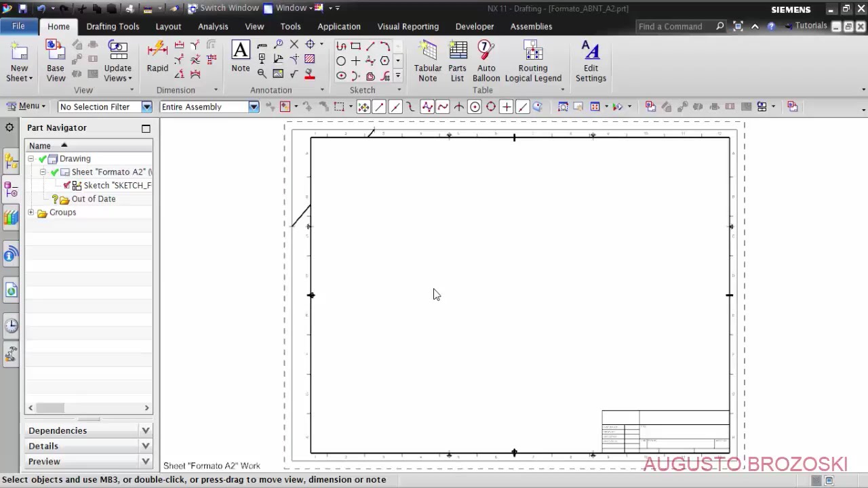Switch to the Drafting Tools tab

tap(113, 26)
